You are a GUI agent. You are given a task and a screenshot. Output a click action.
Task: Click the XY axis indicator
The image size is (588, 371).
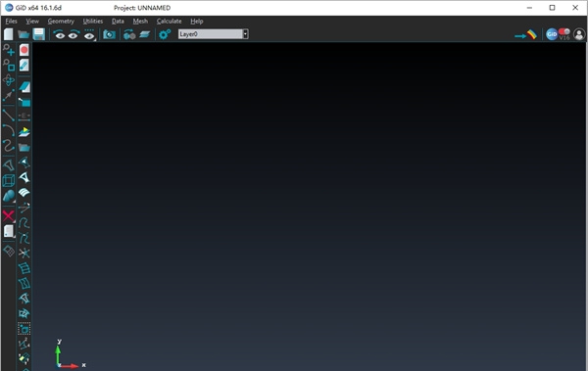coord(71,354)
